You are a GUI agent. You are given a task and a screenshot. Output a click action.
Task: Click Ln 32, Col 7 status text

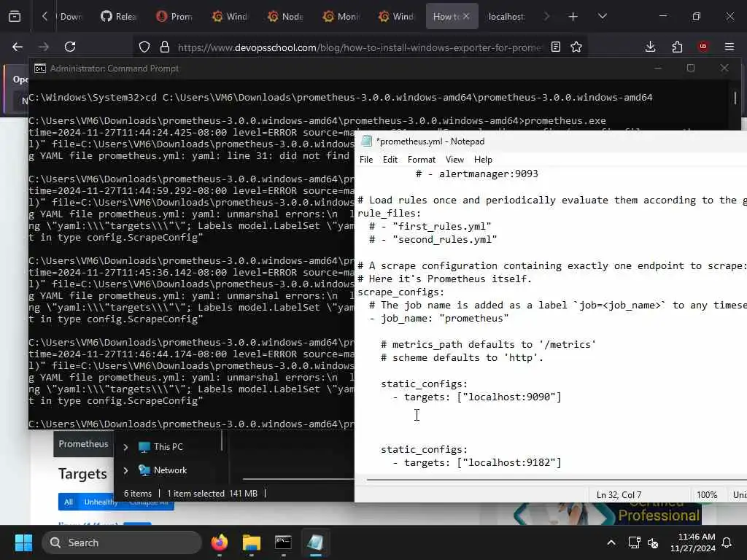click(619, 495)
